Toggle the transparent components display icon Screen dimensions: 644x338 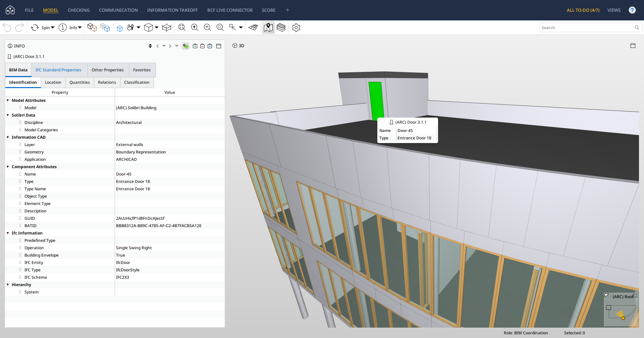(x=105, y=27)
